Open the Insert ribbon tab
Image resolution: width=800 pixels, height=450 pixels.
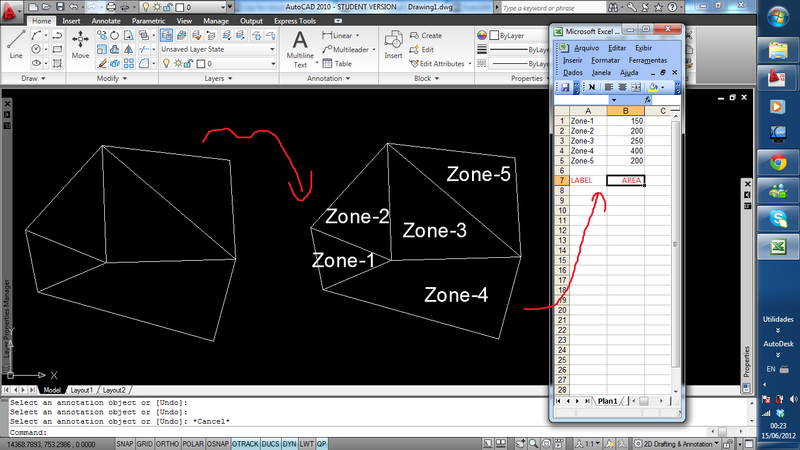pyautogui.click(x=71, y=21)
